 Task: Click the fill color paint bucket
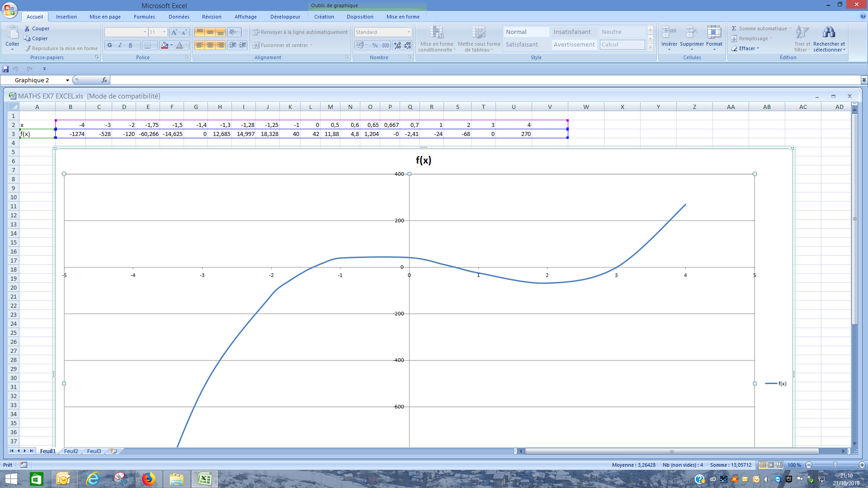coord(165,45)
